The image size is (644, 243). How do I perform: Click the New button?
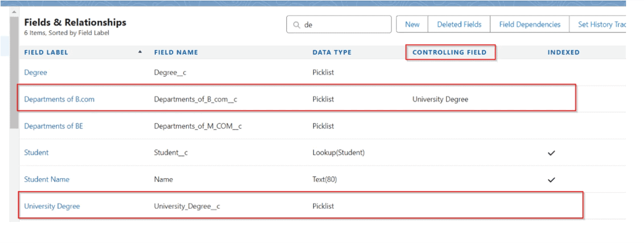(412, 24)
